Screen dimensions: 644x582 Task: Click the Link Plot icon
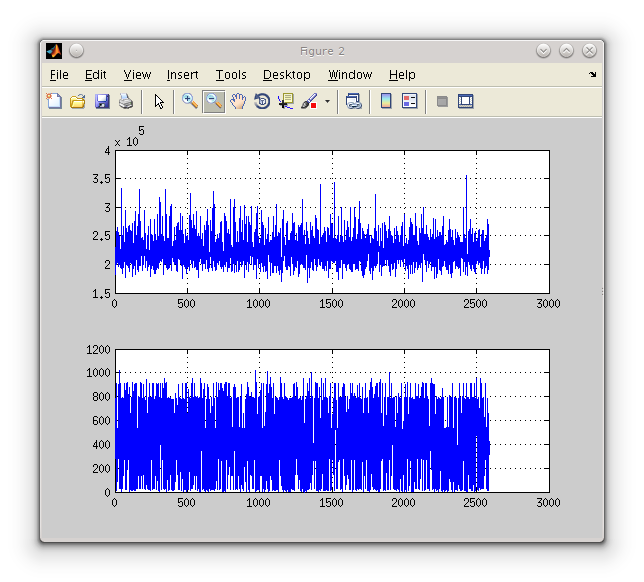click(x=353, y=101)
